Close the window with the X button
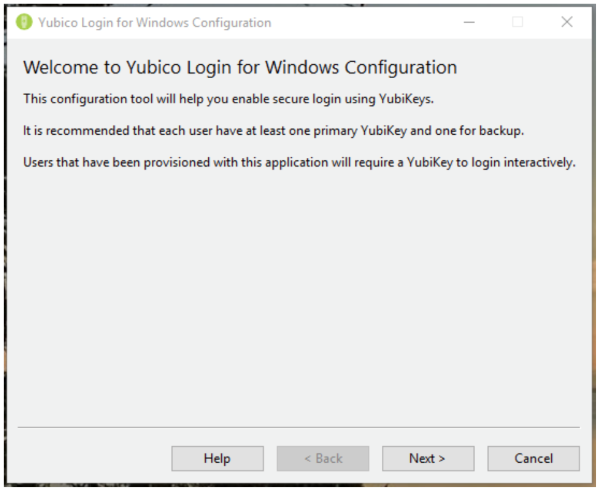This screenshot has width=600, height=491. (x=566, y=22)
